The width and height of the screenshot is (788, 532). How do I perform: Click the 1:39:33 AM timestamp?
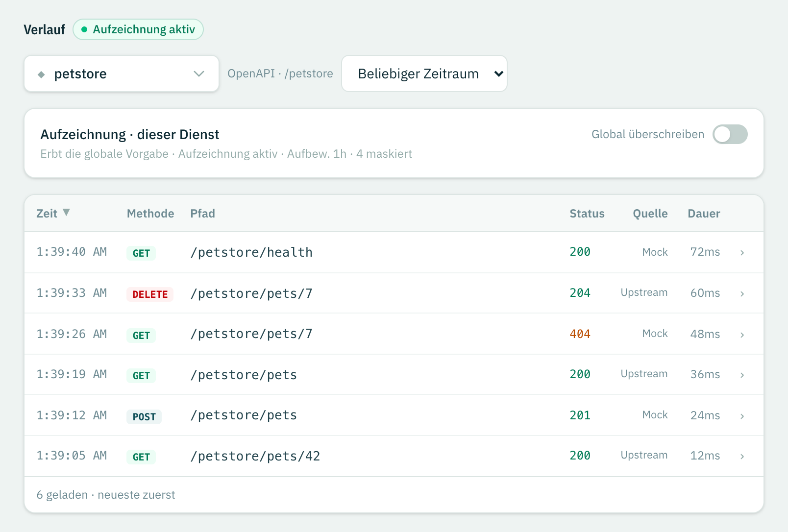tap(72, 293)
